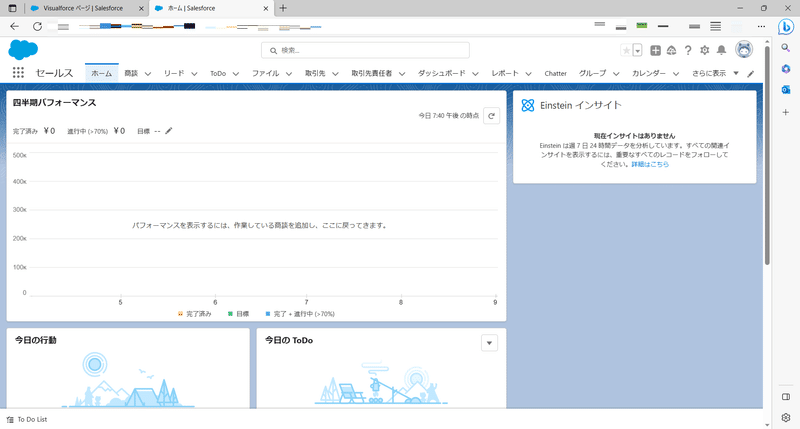Click the search box
The height and width of the screenshot is (429, 800).
pos(365,50)
